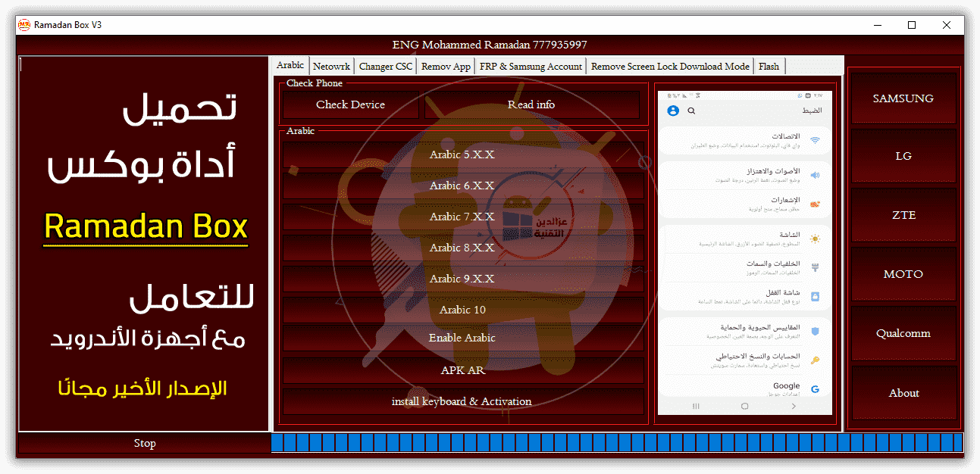980x474 pixels.
Task: Click the ENG Mohammed Ramadan 777935997 header
Action: pos(490,45)
